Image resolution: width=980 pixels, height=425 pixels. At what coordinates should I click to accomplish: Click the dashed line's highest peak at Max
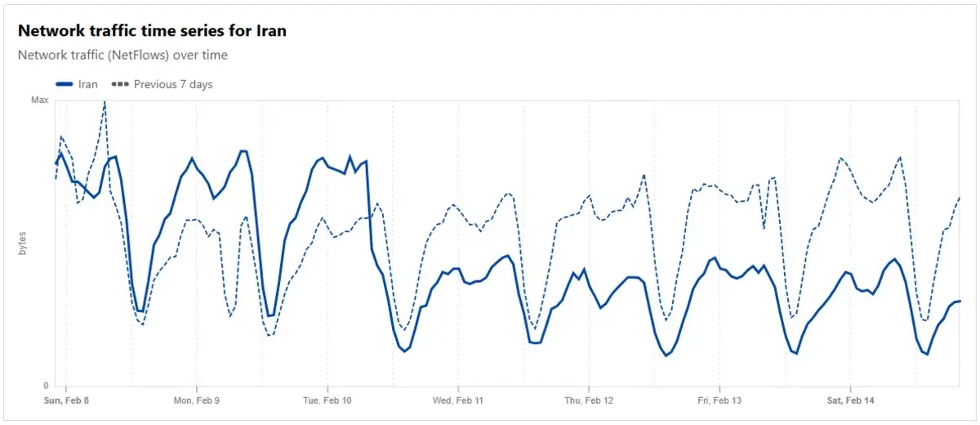tap(105, 101)
